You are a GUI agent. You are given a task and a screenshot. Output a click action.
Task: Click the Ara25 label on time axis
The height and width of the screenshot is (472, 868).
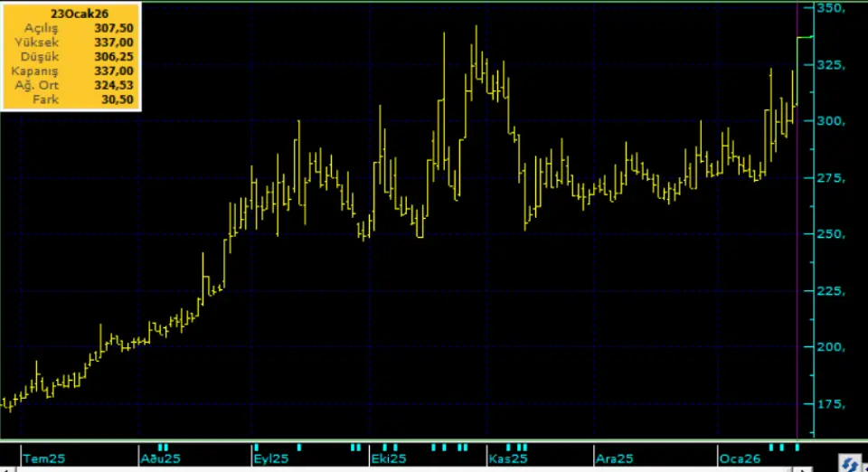pyautogui.click(x=613, y=458)
